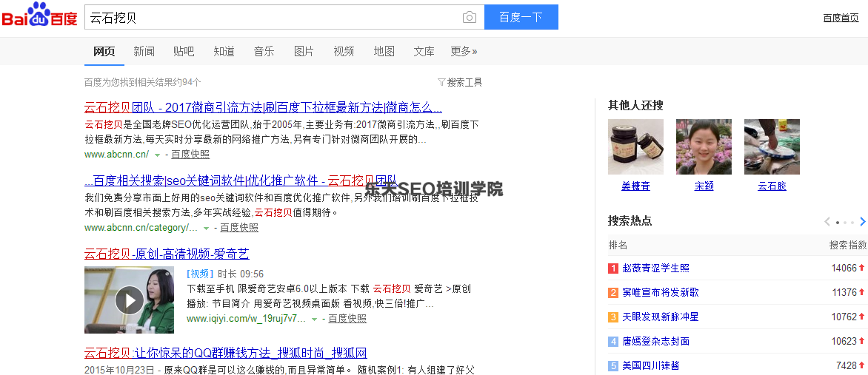Image resolution: width=868 pixels, height=375 pixels.
Task: Click the www.iqiyi.com/w_19ruj7v7 URL
Action: tap(246, 319)
